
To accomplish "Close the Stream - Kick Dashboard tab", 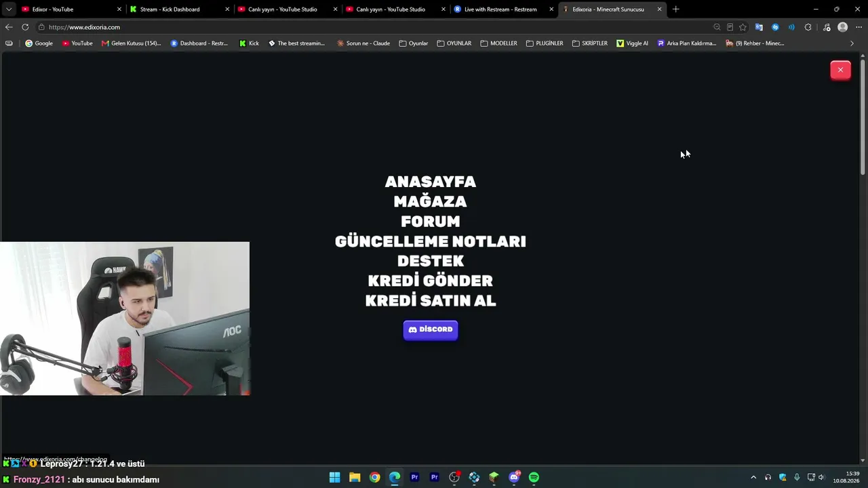I will (227, 9).
